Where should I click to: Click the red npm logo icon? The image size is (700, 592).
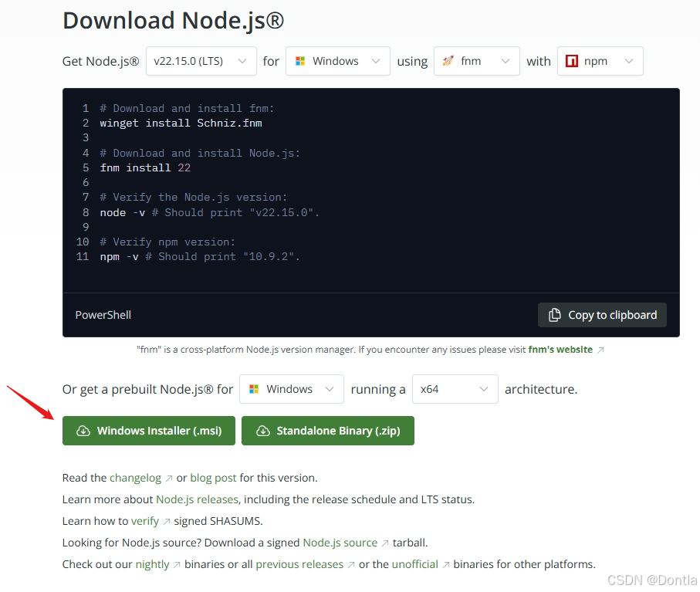pyautogui.click(x=572, y=61)
